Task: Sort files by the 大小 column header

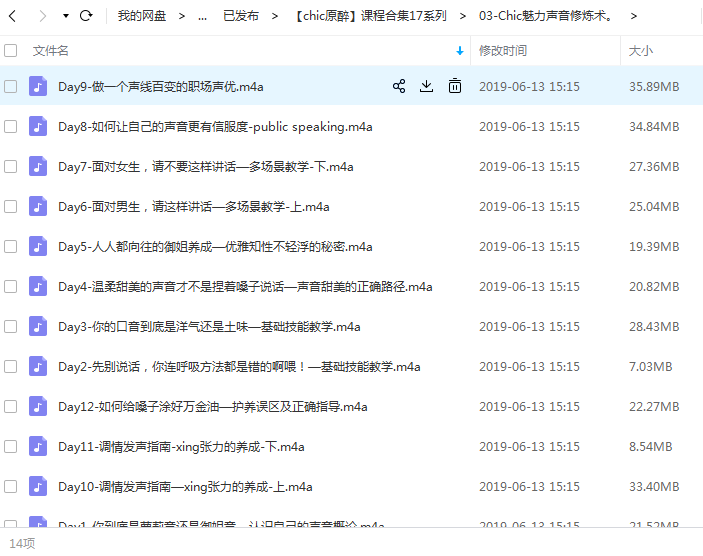Action: pyautogui.click(x=640, y=50)
